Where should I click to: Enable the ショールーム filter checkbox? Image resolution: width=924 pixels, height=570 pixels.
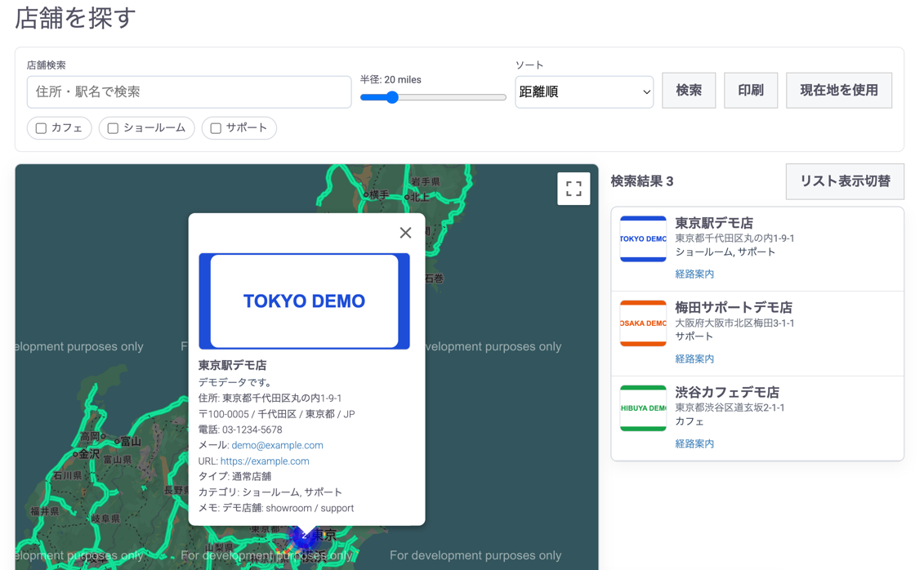113,128
